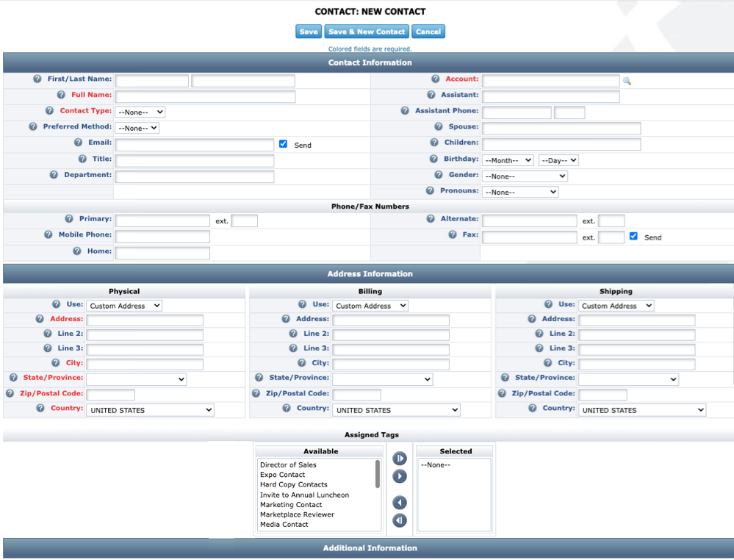Click help icon next to Assistant Phone
Viewport: 734px width, 560px height.
point(405,110)
